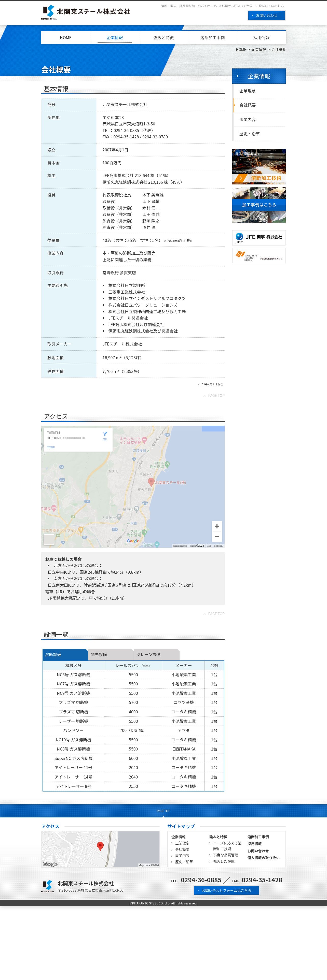Open the Marubeni Itochu Steel banner logo
This screenshot has height=980, width=327.
click(259, 256)
